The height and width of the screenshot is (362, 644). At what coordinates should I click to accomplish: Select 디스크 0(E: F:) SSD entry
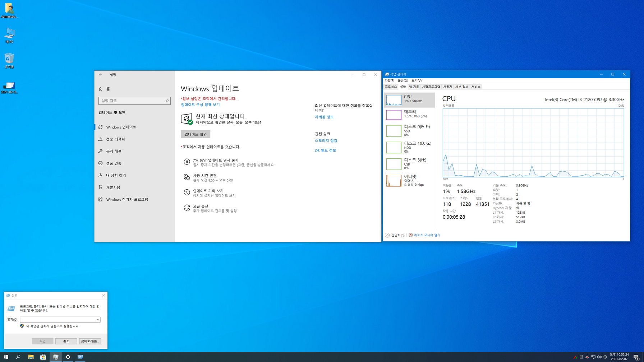(409, 131)
